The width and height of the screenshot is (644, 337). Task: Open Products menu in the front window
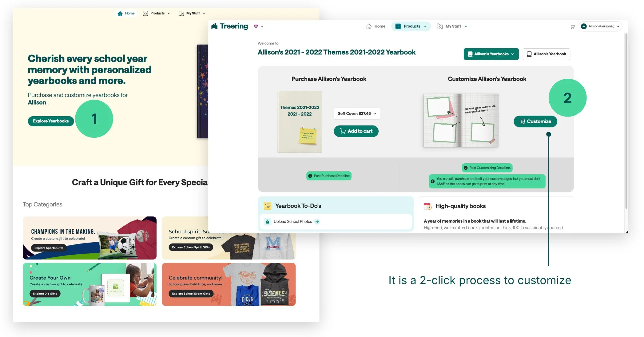[411, 26]
